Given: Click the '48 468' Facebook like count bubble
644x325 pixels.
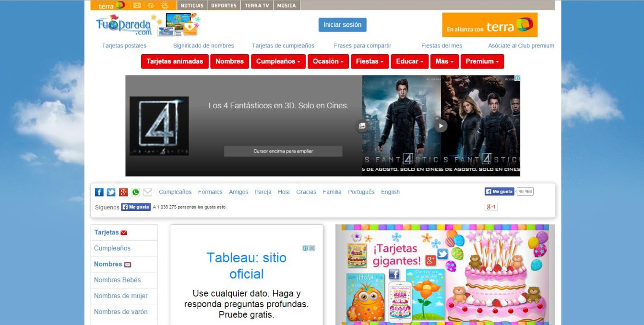Looking at the screenshot, I should (525, 191).
